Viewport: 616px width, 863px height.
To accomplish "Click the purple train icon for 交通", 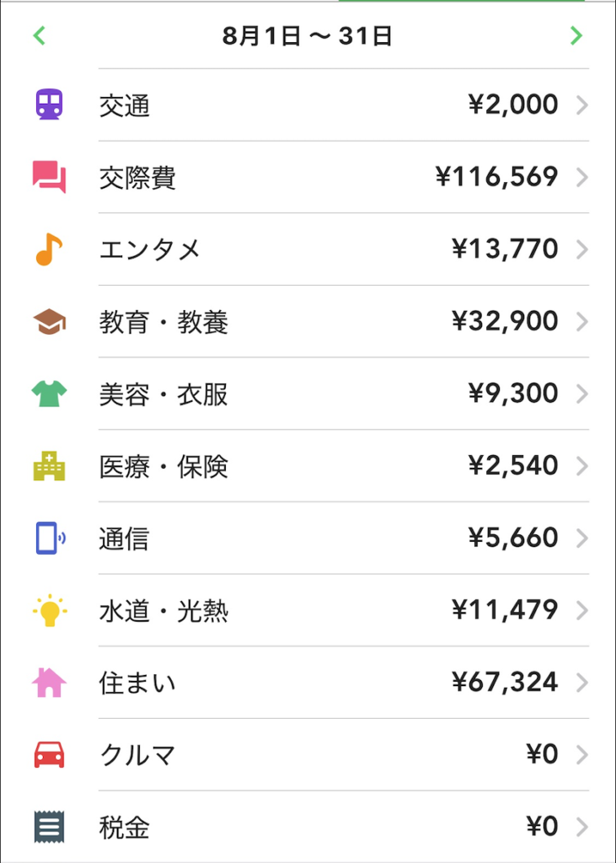I will pos(49,105).
